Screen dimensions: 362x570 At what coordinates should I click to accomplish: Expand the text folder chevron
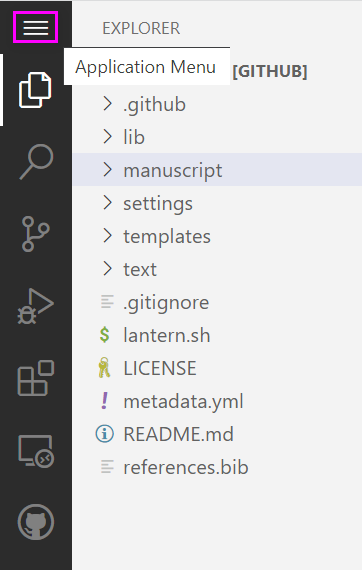pyautogui.click(x=107, y=269)
